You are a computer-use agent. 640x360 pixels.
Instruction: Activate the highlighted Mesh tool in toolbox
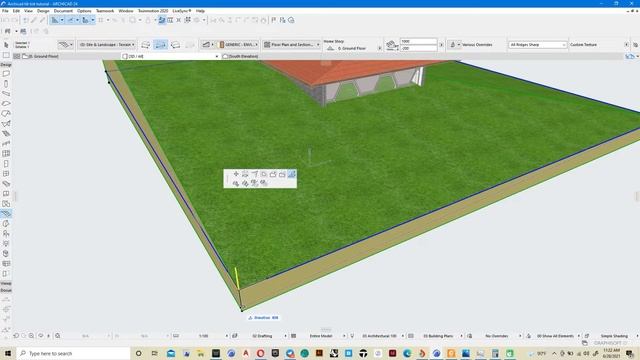click(6, 213)
